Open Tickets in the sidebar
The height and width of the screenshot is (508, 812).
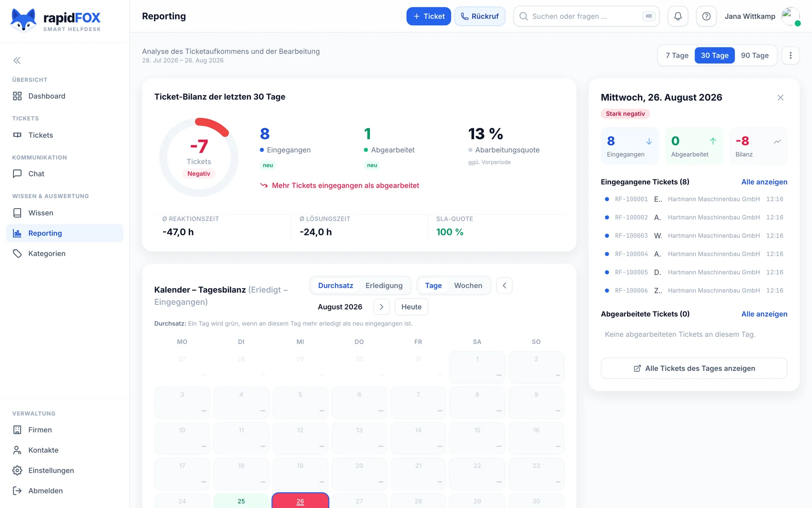(x=65, y=135)
